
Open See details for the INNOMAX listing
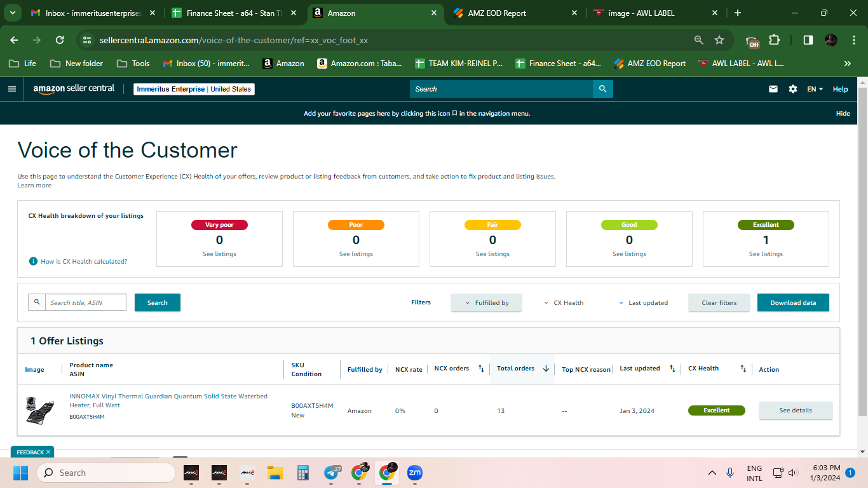click(796, 410)
